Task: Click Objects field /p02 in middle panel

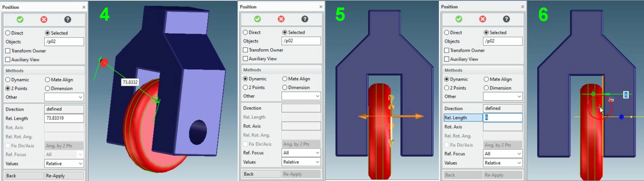Action: [x=301, y=41]
